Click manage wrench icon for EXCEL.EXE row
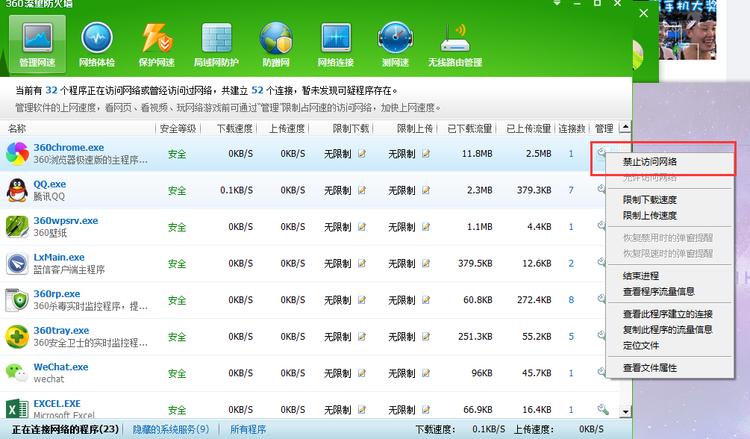 tap(602, 409)
